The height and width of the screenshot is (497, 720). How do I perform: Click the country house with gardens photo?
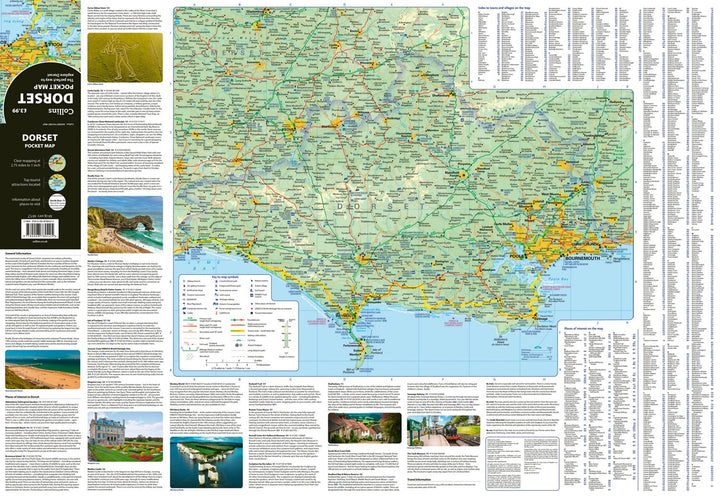pos(125,437)
